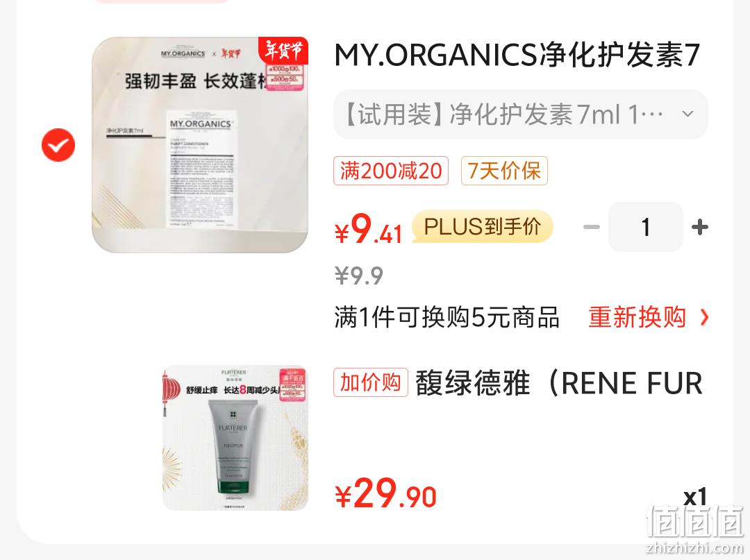Image resolution: width=750 pixels, height=560 pixels.
Task: Tap the 年货节 badge on product image
Action: [x=283, y=49]
